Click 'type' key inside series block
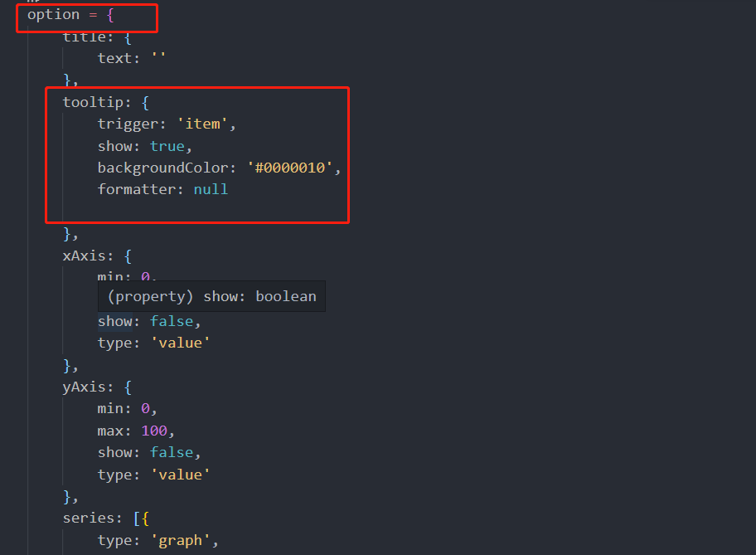This screenshot has height=555, width=756. tap(114, 541)
